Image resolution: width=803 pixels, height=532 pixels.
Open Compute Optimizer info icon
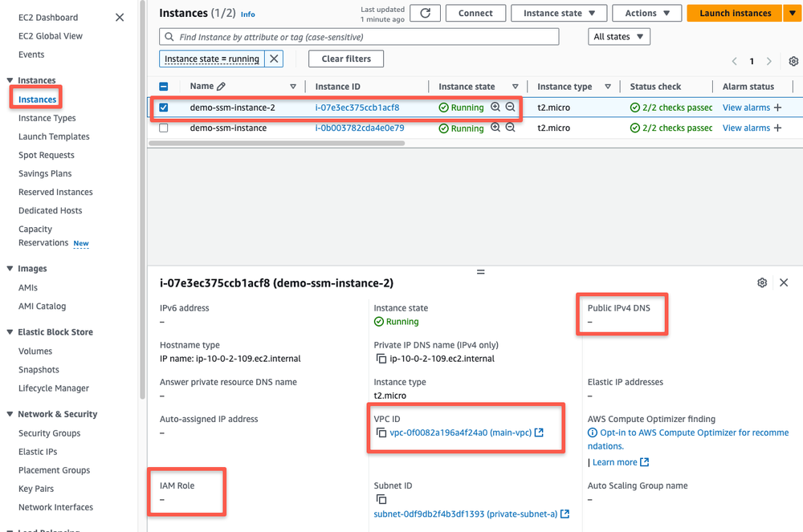tap(593, 433)
